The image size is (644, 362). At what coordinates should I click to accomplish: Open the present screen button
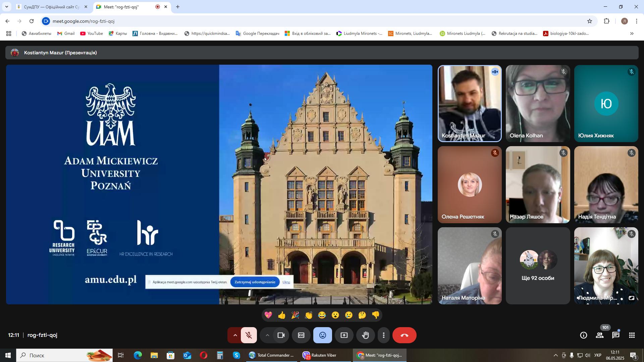click(344, 335)
